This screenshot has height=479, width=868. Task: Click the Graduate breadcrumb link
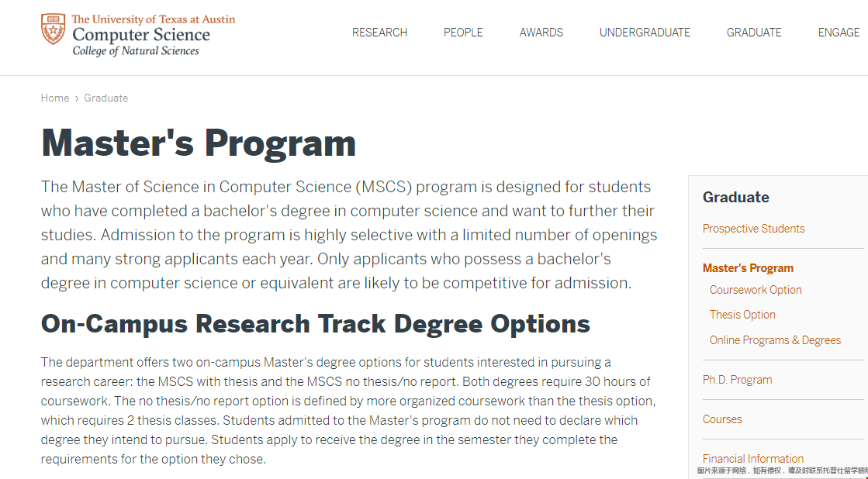click(106, 98)
